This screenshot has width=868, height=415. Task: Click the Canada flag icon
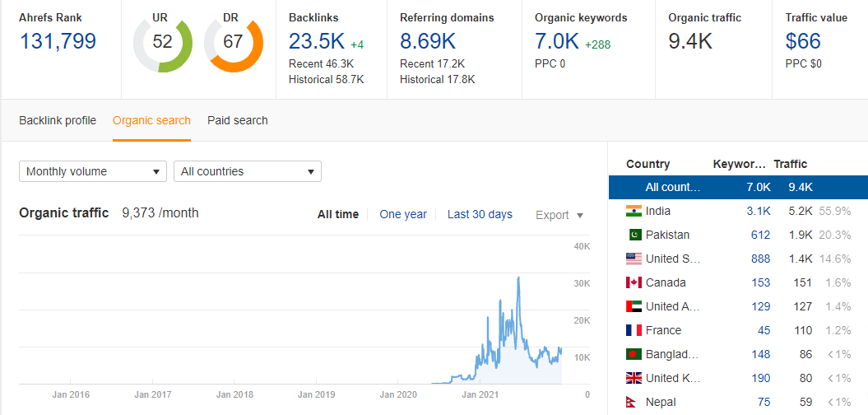[634, 282]
